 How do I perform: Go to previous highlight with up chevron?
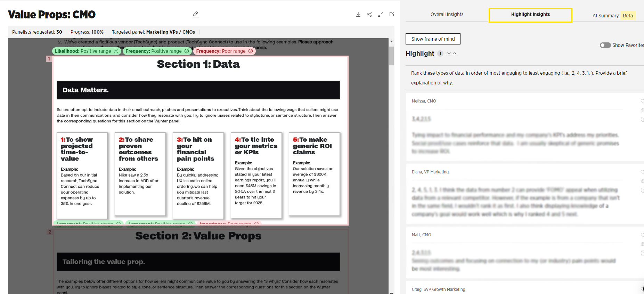(455, 54)
